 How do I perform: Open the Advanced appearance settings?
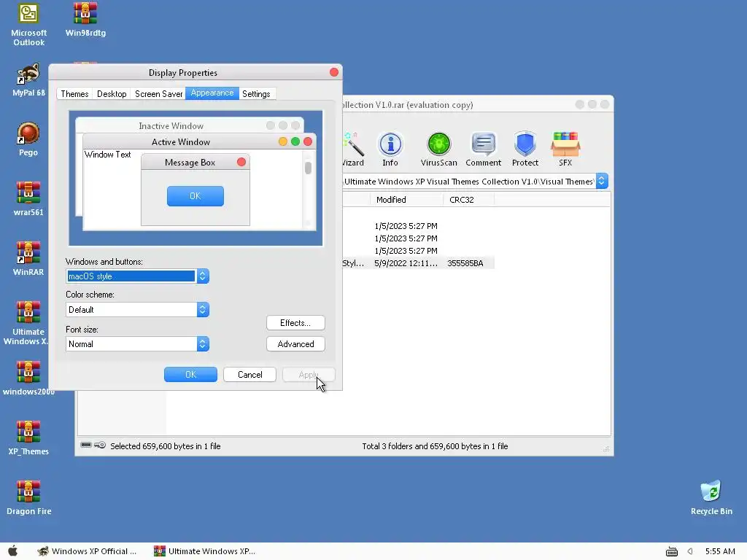coord(295,344)
